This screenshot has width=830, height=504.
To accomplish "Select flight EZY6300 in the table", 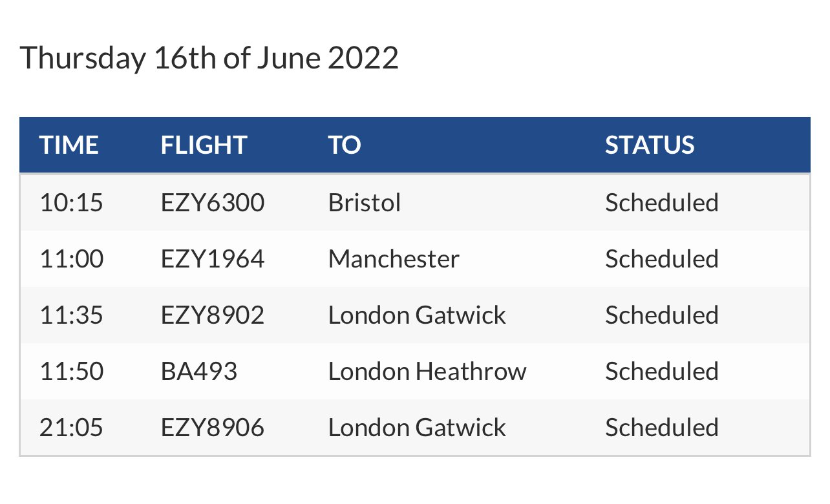I will pyautogui.click(x=213, y=203).
